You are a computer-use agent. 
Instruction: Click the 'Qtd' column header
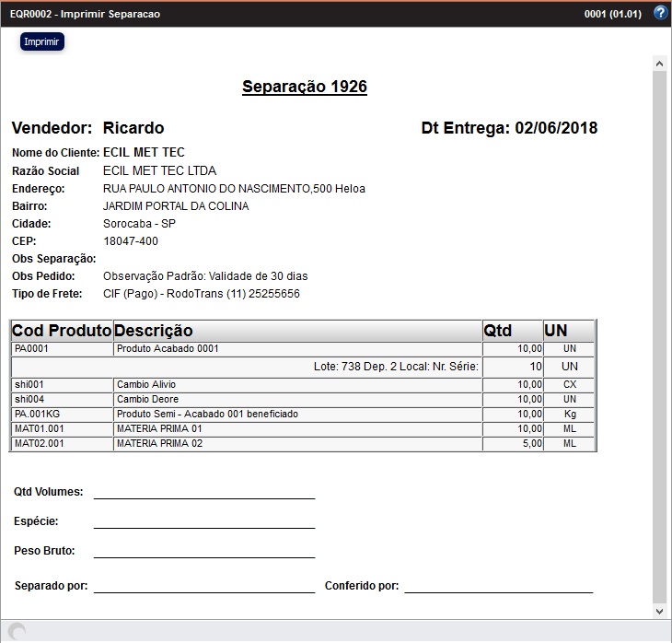click(x=513, y=331)
